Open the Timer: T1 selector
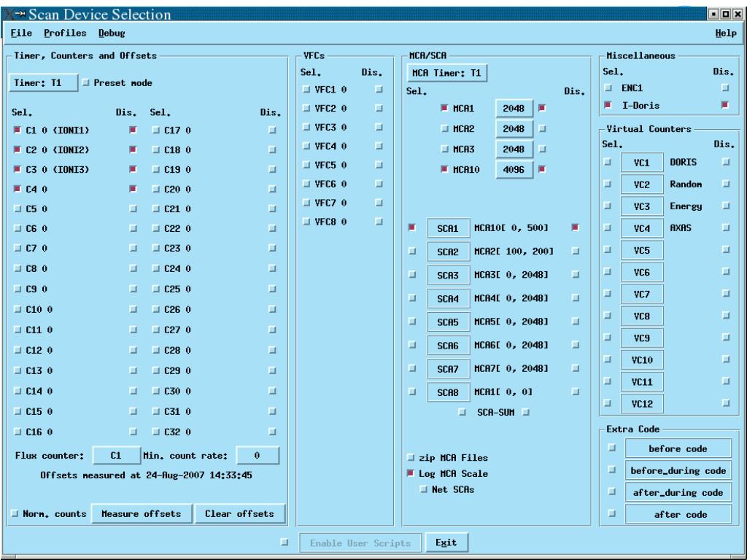747x560 pixels. [x=43, y=83]
